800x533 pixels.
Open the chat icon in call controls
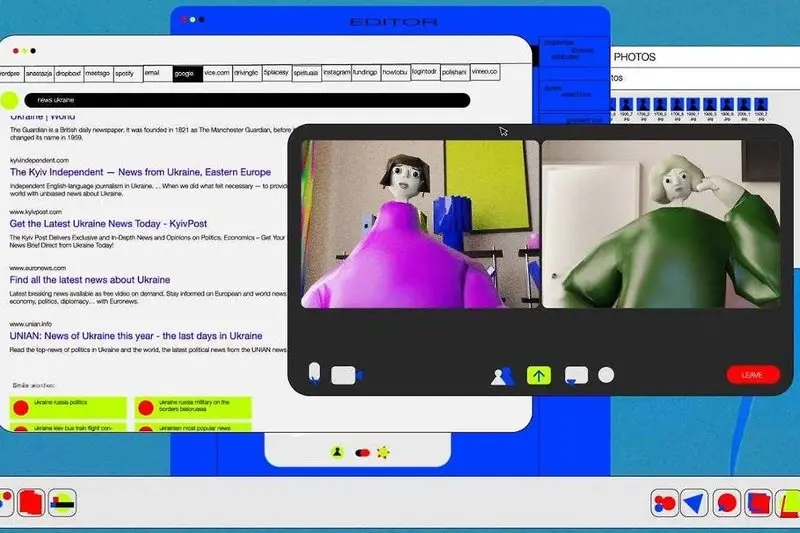point(577,375)
